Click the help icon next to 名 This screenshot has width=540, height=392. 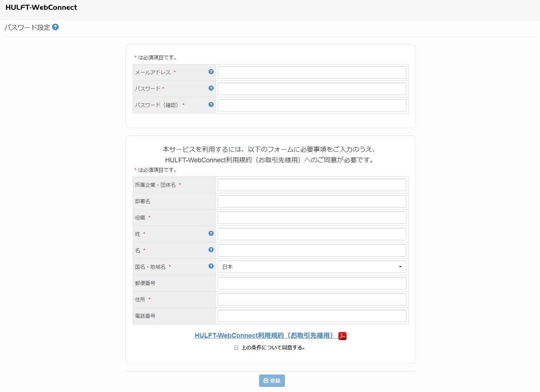point(211,250)
